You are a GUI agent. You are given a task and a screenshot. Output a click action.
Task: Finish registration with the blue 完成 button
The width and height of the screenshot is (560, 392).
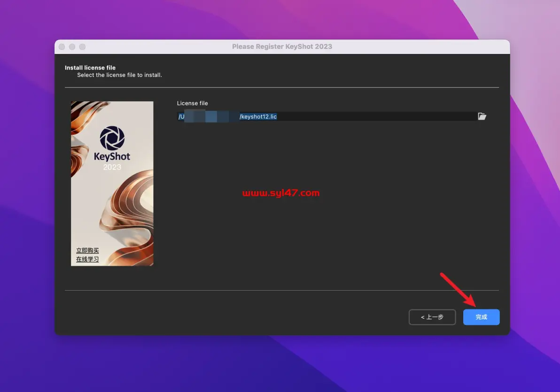[481, 317]
